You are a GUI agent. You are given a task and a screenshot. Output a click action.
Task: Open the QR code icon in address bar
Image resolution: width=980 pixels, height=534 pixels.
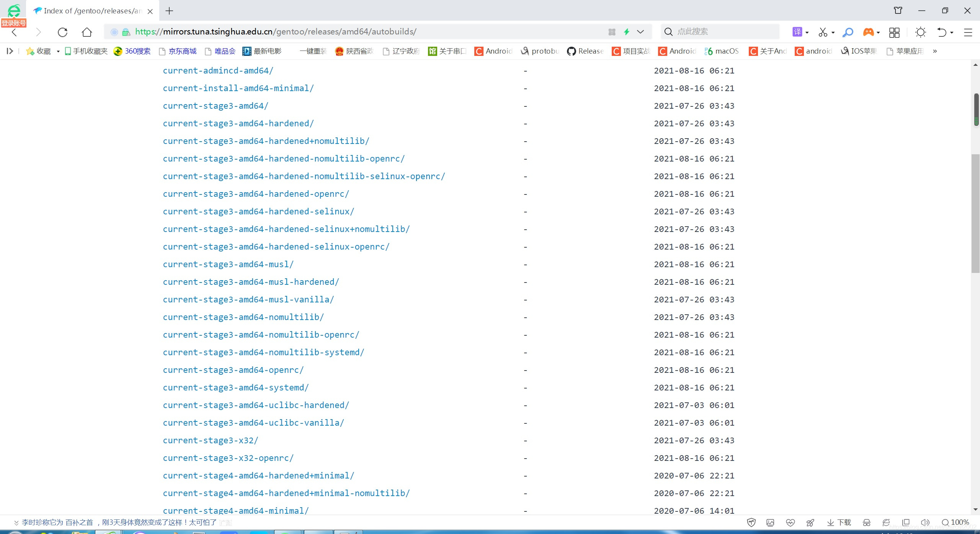(612, 32)
